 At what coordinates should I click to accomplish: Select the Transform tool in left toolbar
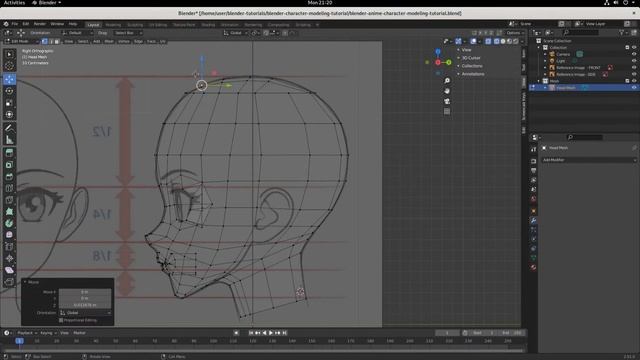(x=9, y=115)
